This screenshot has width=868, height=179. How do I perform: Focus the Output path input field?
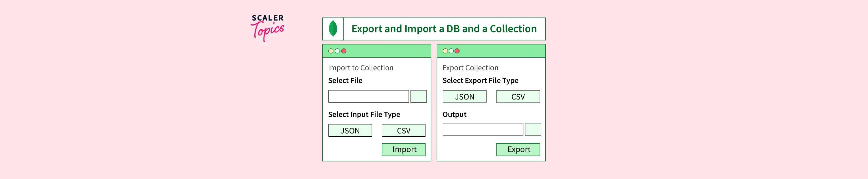[x=483, y=129]
